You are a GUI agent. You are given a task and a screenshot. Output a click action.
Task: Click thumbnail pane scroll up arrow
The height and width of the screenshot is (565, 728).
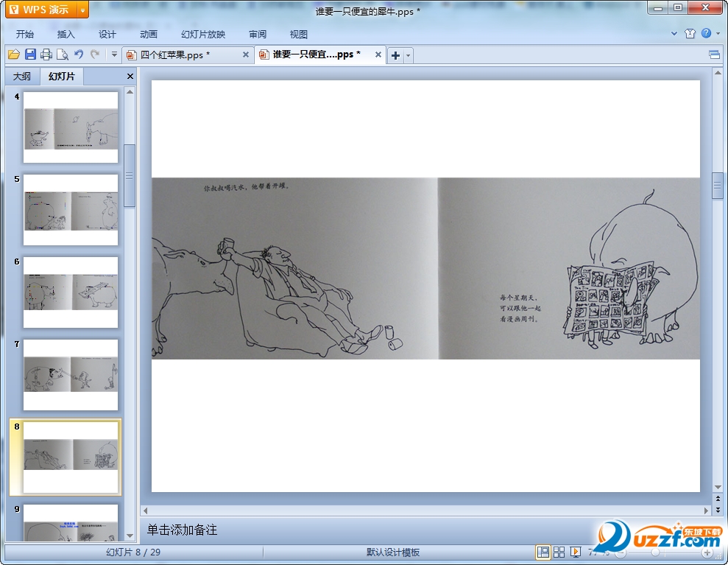(130, 92)
